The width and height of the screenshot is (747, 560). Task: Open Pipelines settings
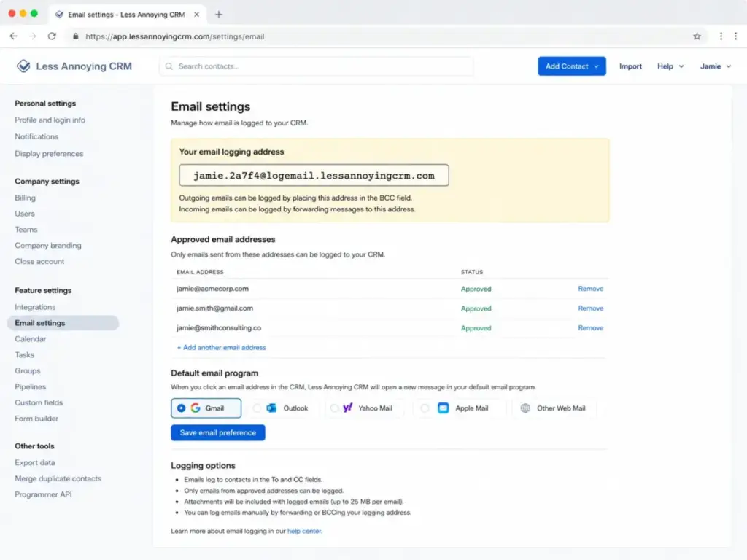[x=31, y=386]
